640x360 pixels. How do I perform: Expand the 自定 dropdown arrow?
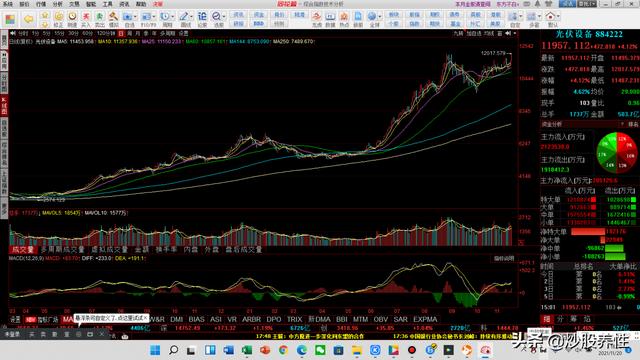(521, 17)
